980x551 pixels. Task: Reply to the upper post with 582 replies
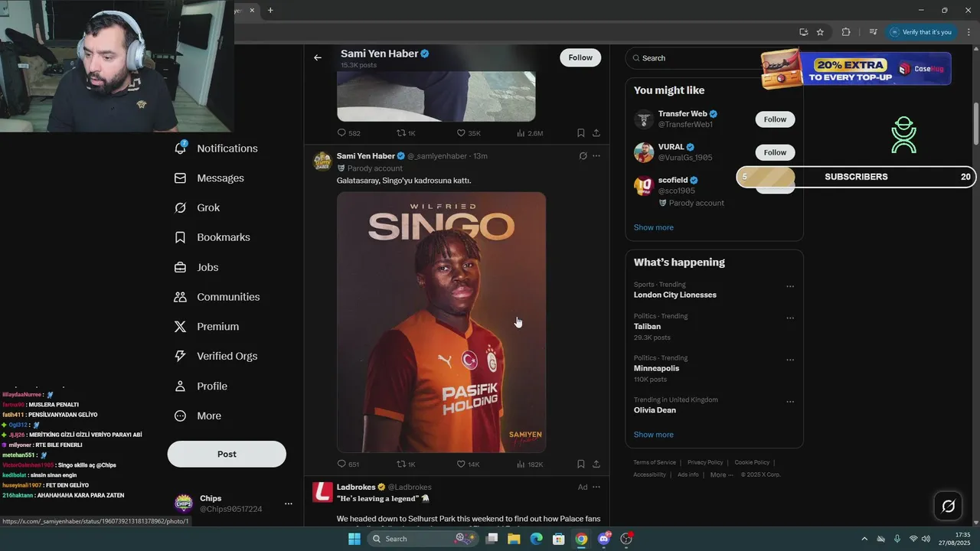348,133
